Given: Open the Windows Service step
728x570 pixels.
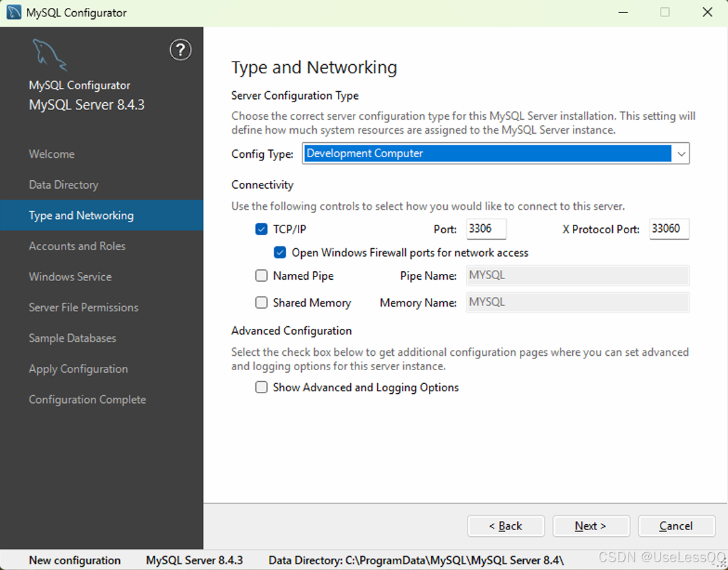Looking at the screenshot, I should [70, 276].
